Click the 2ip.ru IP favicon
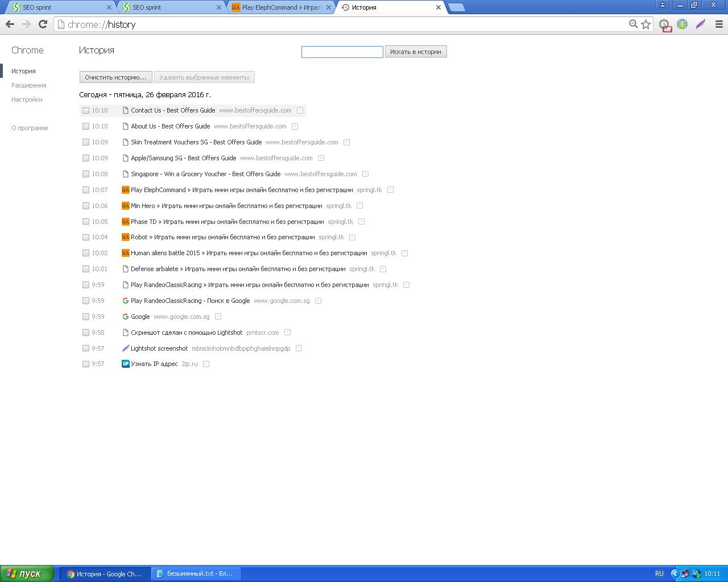The image size is (728, 582). [126, 364]
